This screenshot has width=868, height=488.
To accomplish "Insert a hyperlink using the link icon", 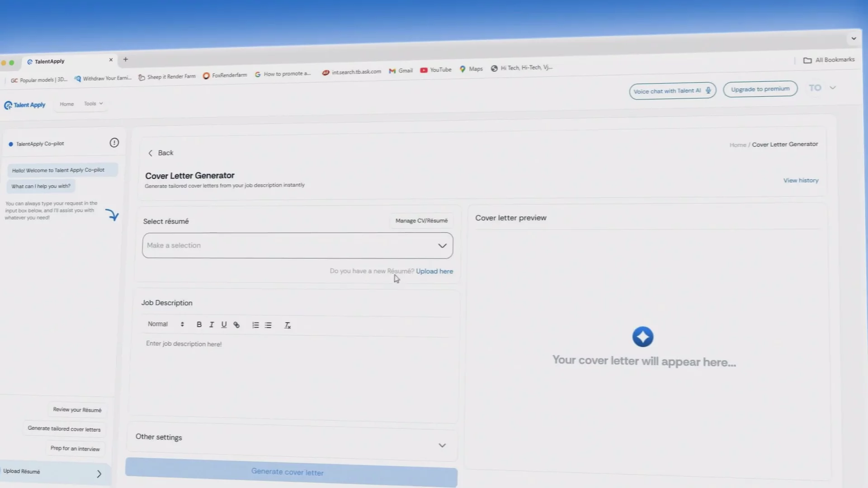I will tap(236, 325).
